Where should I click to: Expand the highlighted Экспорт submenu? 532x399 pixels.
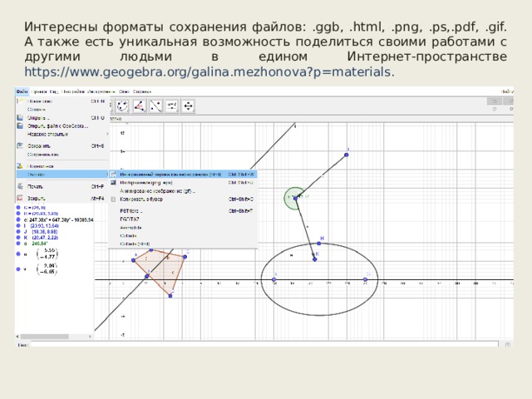point(62,175)
